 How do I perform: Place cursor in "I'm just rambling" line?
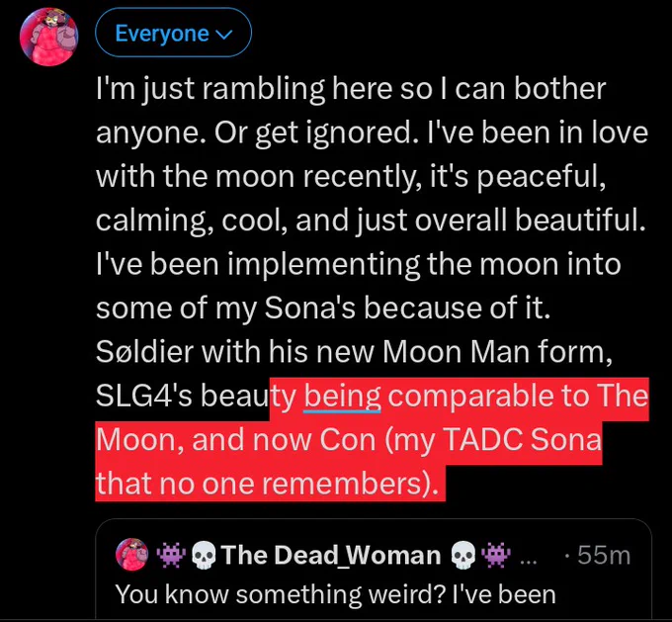[217, 90]
